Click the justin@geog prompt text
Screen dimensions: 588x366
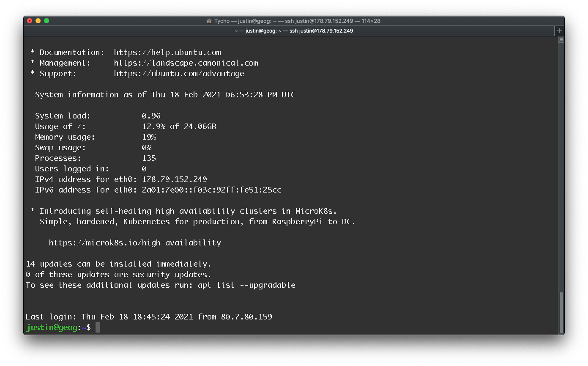pos(52,327)
